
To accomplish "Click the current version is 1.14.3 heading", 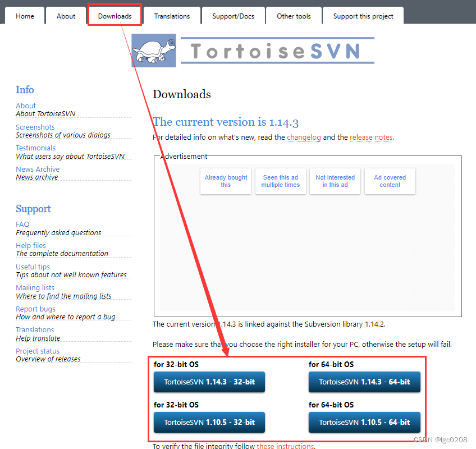I will coord(226,122).
